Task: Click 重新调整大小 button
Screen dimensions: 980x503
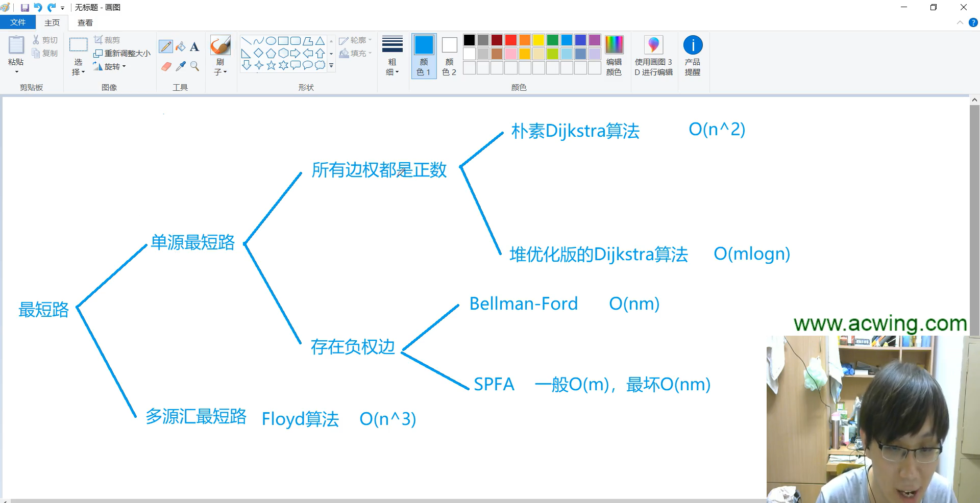Action: pos(122,53)
